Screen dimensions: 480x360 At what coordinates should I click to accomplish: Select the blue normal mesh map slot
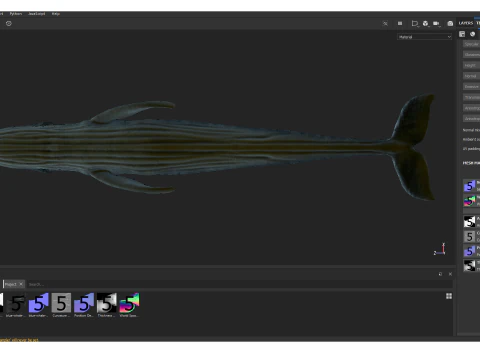[470, 186]
